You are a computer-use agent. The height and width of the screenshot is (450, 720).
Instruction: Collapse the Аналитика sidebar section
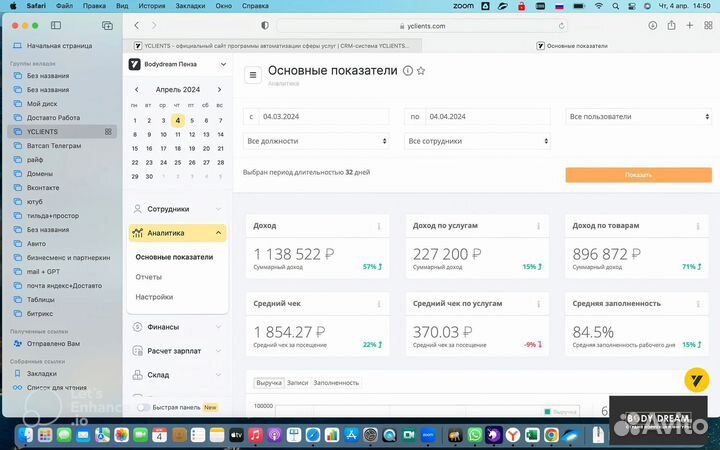pyautogui.click(x=177, y=233)
